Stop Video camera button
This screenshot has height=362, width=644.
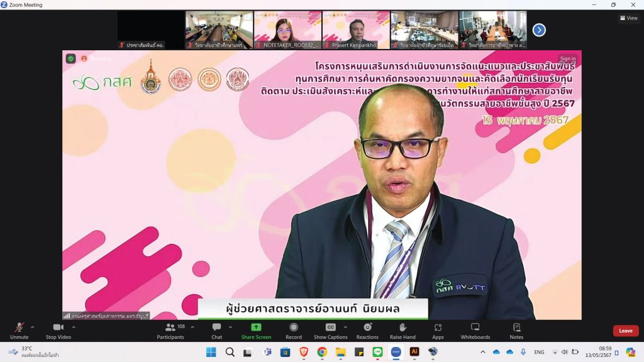click(58, 331)
